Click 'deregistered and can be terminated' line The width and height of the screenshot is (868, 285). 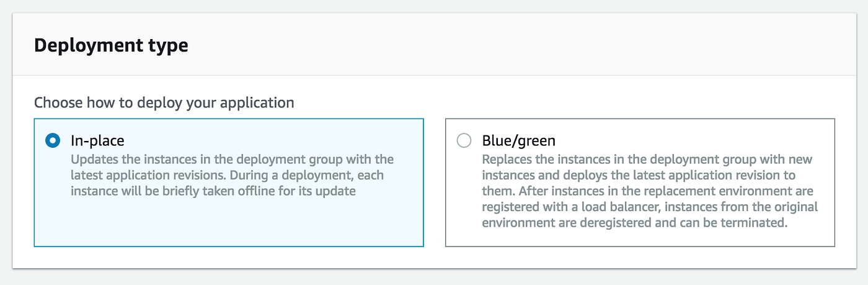635,223
